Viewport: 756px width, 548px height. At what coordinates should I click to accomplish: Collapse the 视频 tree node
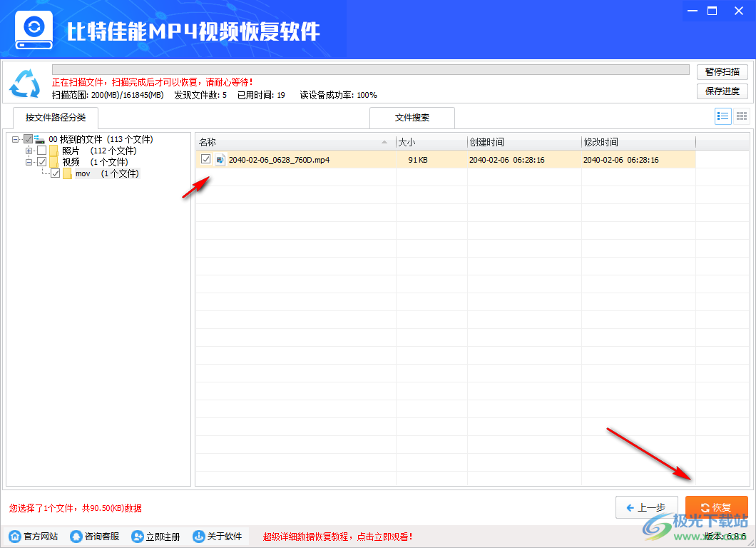[x=29, y=162]
